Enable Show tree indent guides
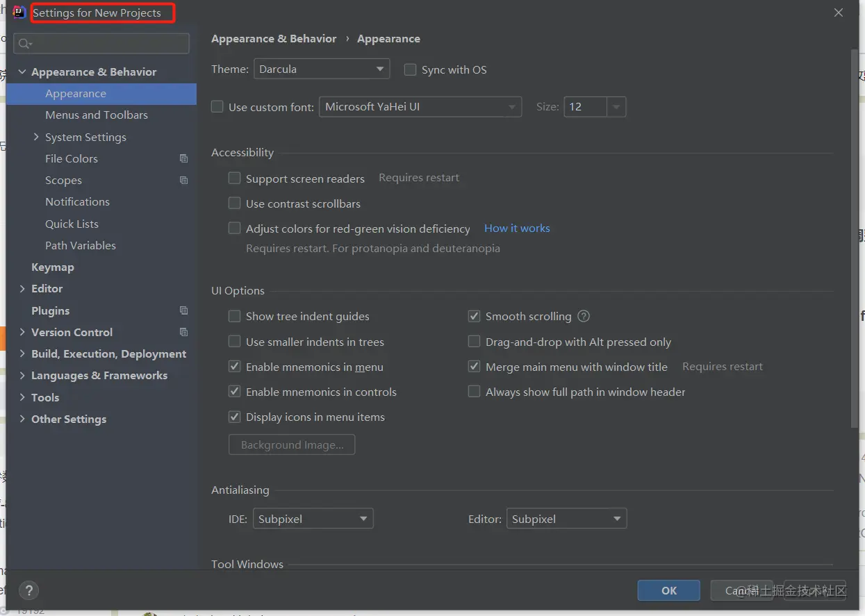 (x=235, y=316)
